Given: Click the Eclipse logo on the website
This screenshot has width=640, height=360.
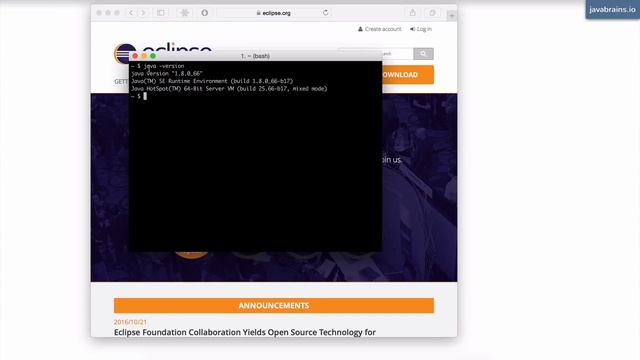Looking at the screenshot, I should pyautogui.click(x=162, y=48).
